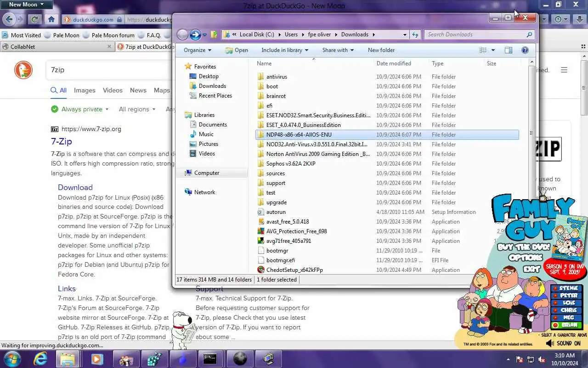Image resolution: width=588 pixels, height=368 pixels.
Task: Select the Brian character option
Action: (567, 325)
